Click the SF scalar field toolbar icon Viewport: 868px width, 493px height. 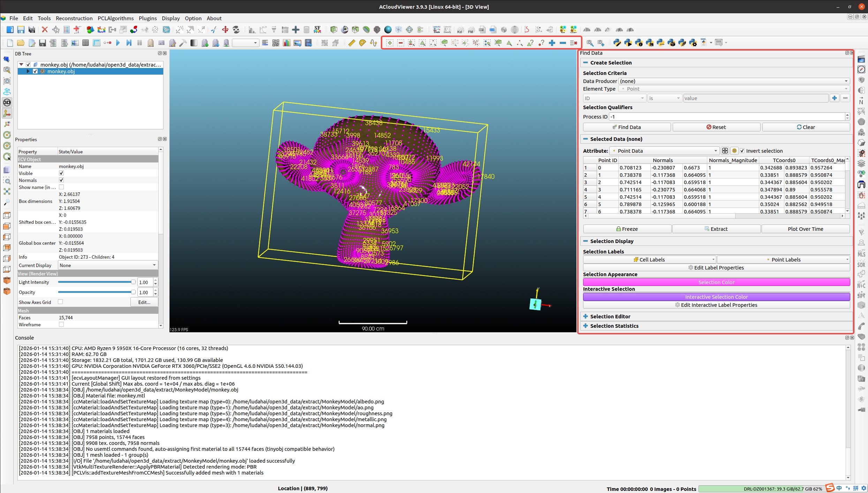click(317, 30)
